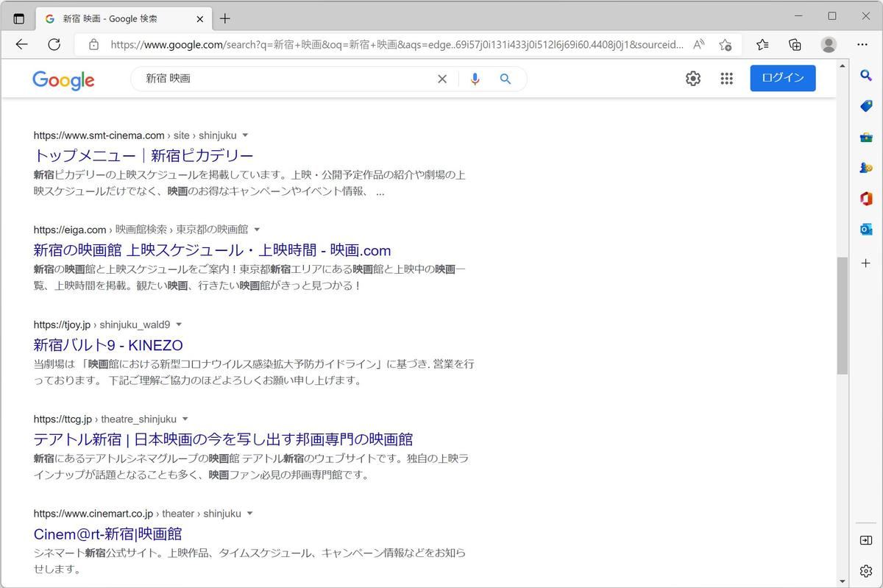The image size is (883, 588).
Task: Open テアトル新宿 result link
Action: point(224,439)
